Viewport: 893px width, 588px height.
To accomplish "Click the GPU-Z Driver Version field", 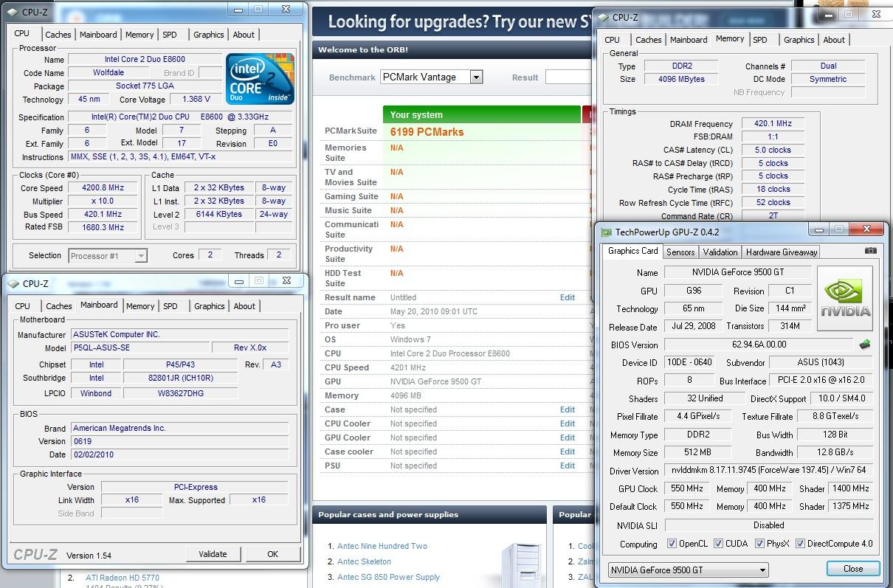I will pyautogui.click(x=768, y=470).
